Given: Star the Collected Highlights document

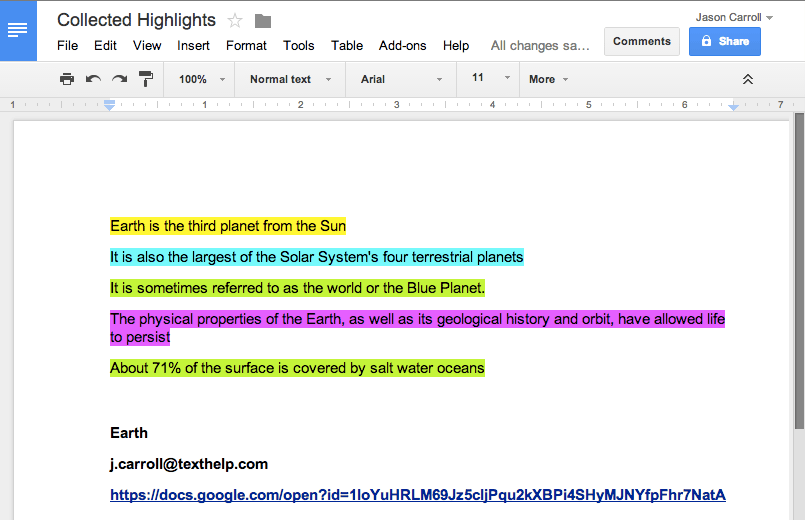Looking at the screenshot, I should [235, 20].
